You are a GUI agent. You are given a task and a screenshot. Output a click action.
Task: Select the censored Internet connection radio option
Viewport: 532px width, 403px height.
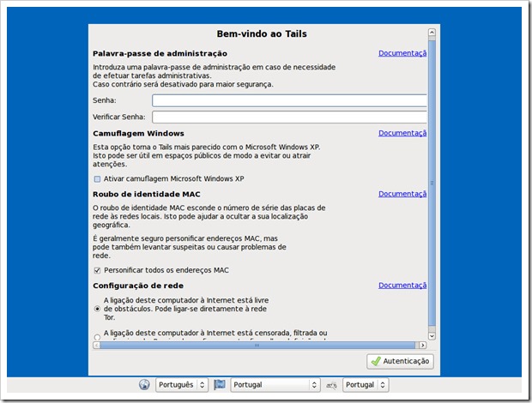[x=97, y=337]
